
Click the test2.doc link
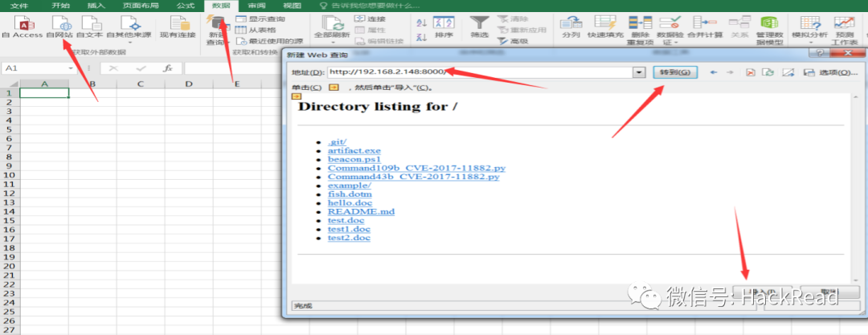click(x=349, y=238)
